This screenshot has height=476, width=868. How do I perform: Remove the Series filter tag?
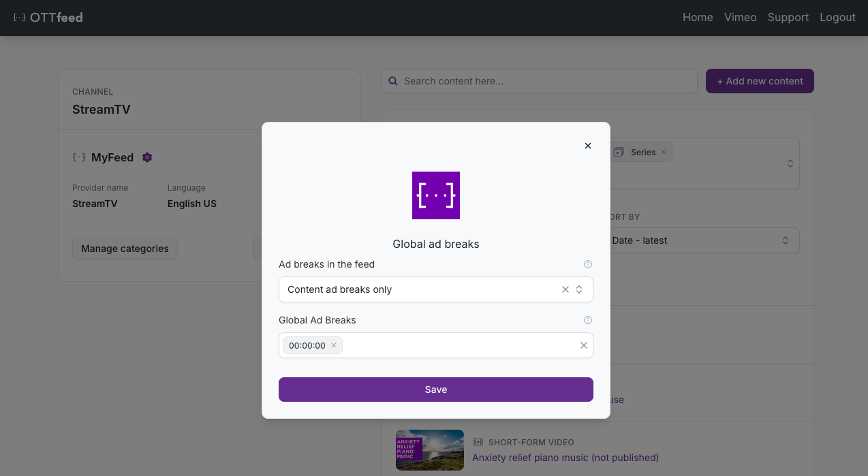coord(664,153)
